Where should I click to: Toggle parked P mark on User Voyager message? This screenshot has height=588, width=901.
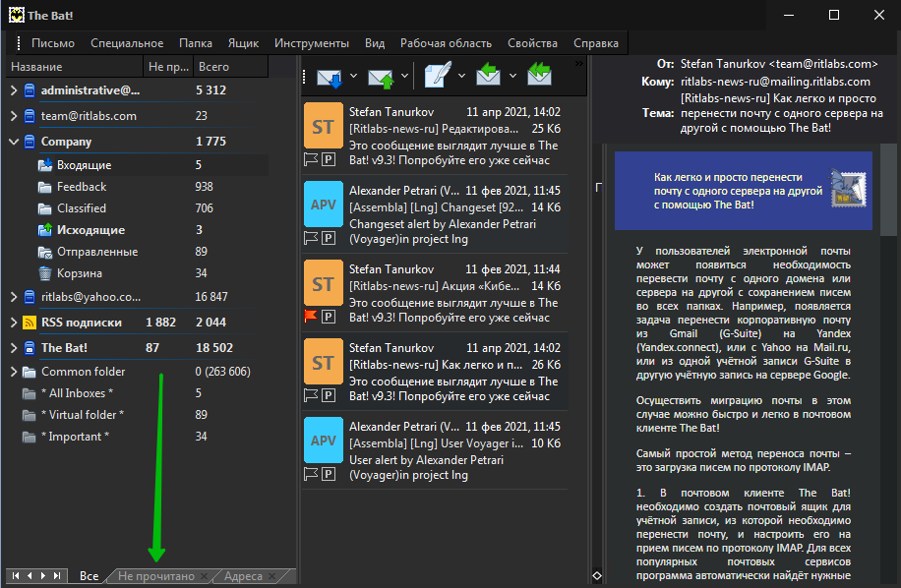point(329,474)
